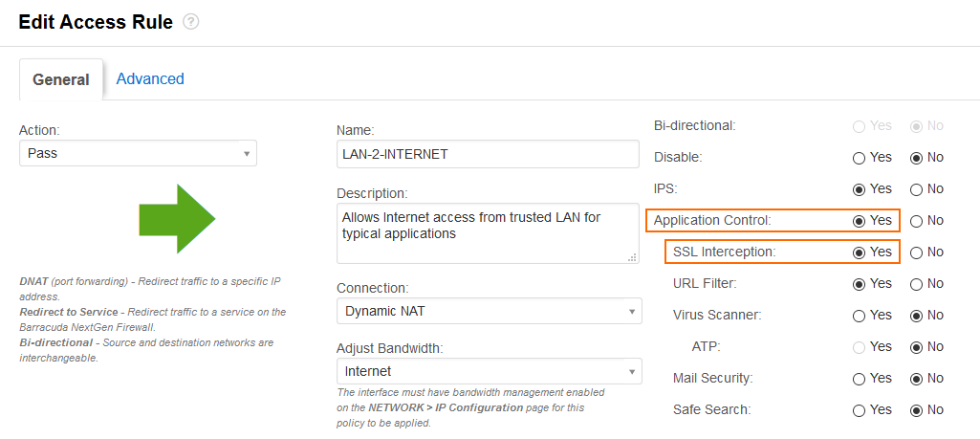Select the General tab
This screenshot has height=439, width=980.
point(61,79)
